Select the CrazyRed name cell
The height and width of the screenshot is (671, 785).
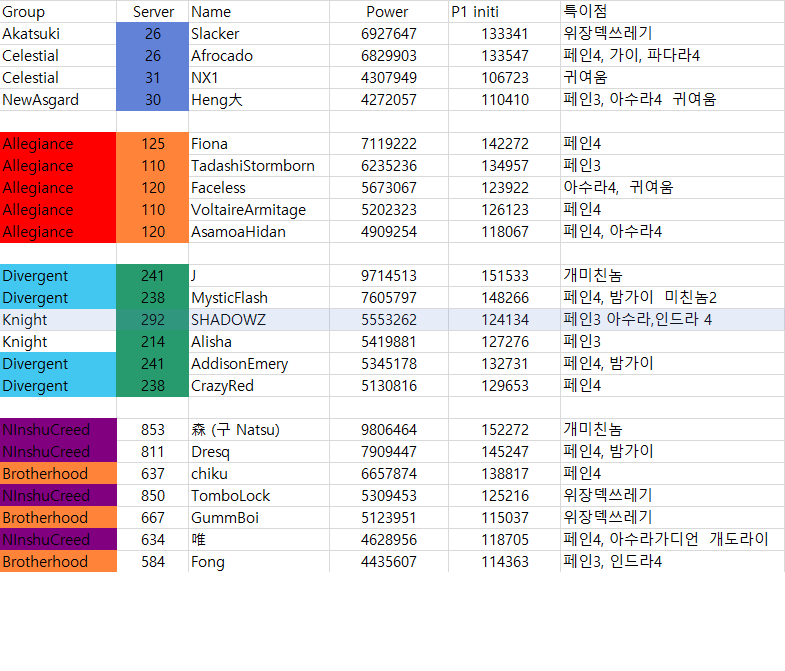(258, 386)
